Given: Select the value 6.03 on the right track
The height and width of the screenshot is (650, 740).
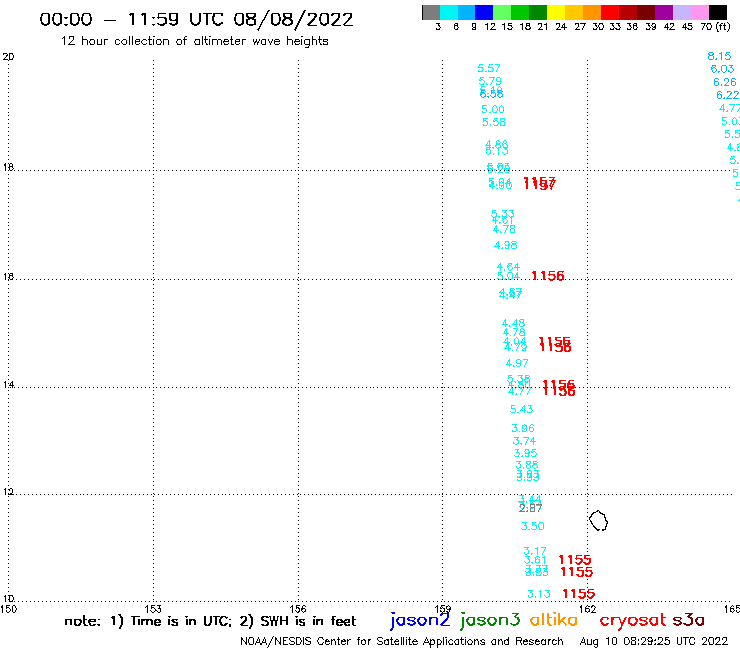Looking at the screenshot, I should coord(723,69).
